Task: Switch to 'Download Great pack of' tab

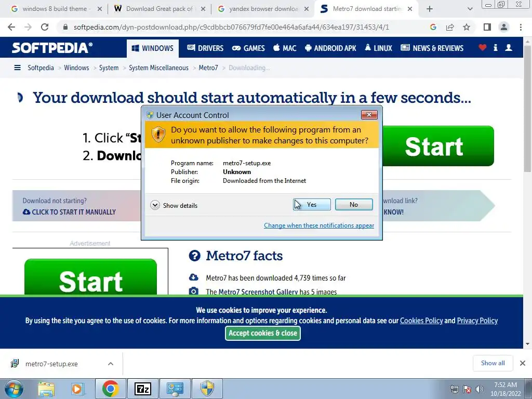Action: pyautogui.click(x=159, y=9)
